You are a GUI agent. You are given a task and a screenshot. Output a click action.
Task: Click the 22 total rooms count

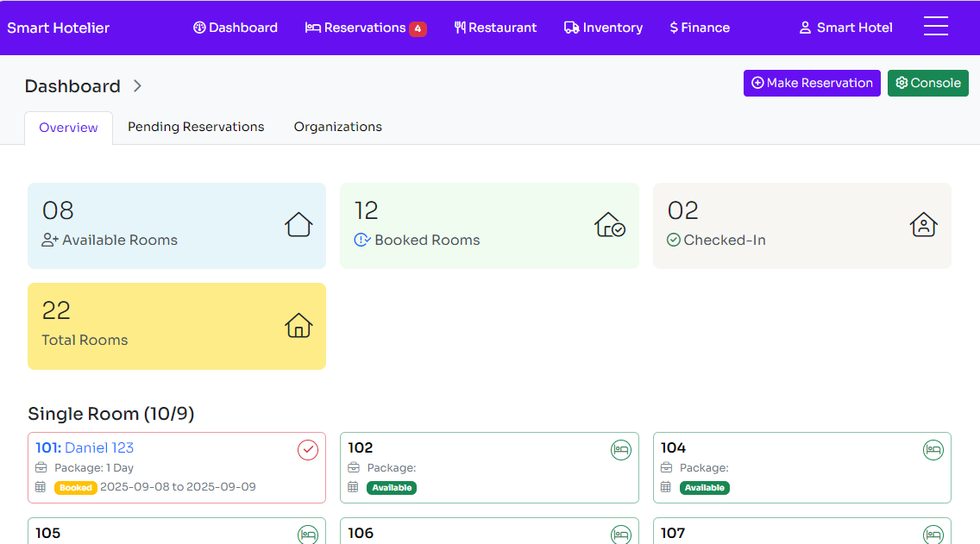coord(56,310)
